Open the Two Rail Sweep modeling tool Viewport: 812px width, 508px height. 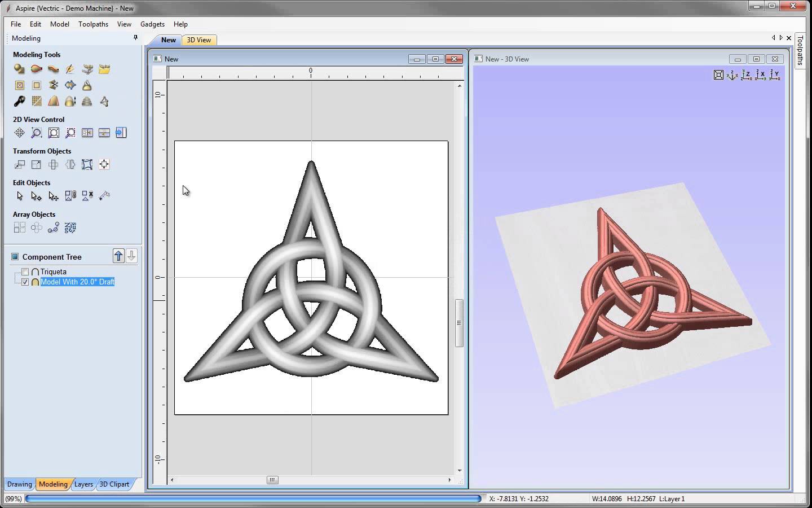click(x=36, y=69)
